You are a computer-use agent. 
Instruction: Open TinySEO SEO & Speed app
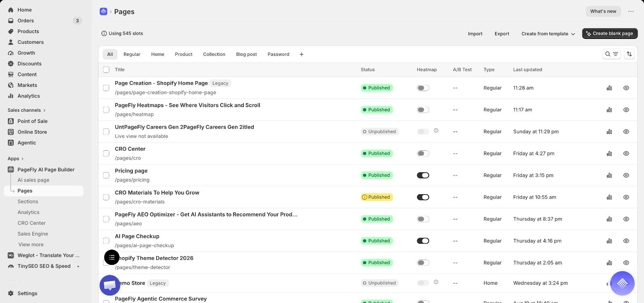(43, 266)
